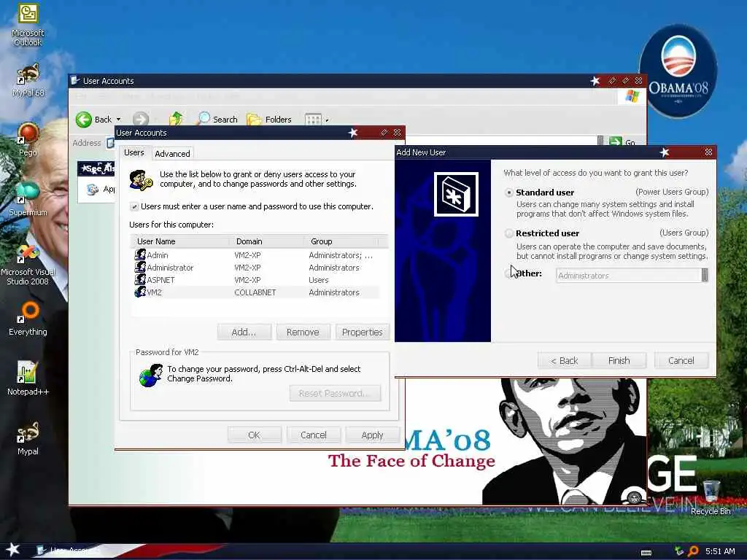Click the Back arrow in Explorer toolbar
The width and height of the screenshot is (747, 560).
click(x=84, y=120)
